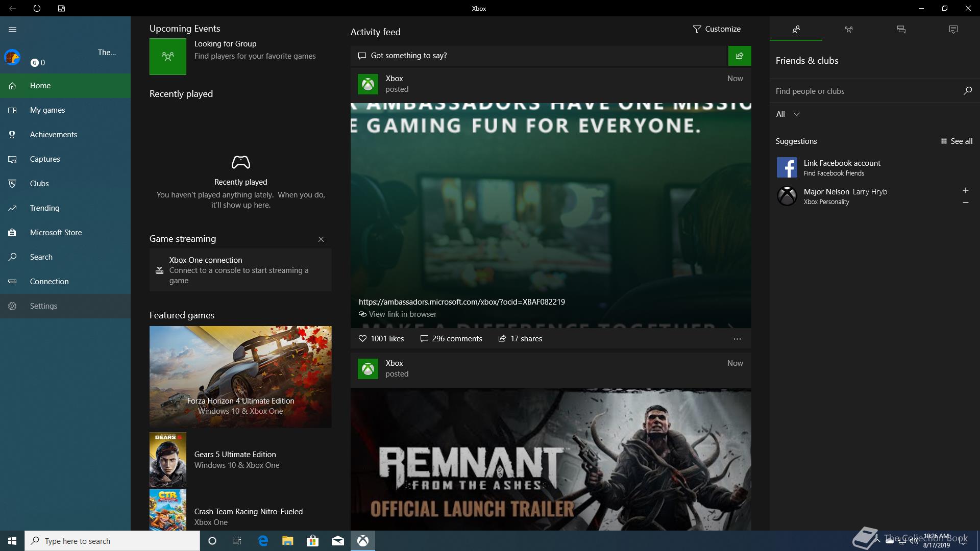Open Achievements page
The height and width of the screenshot is (551, 980).
coord(65,135)
